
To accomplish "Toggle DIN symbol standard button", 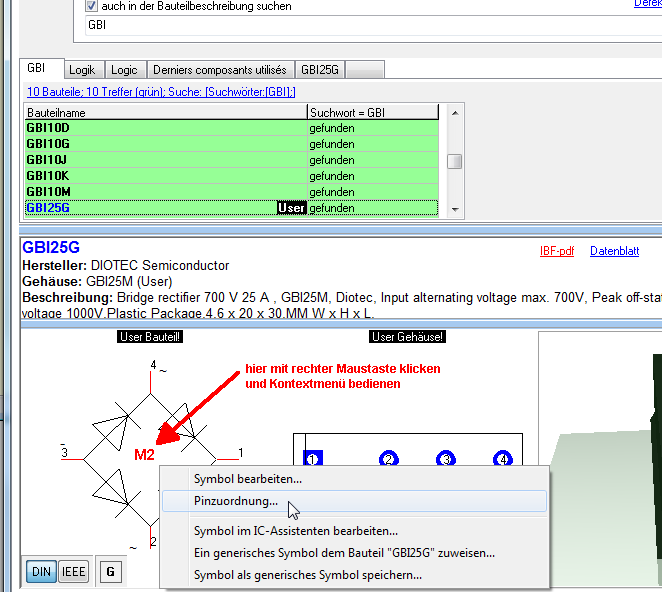I will pos(41,571).
